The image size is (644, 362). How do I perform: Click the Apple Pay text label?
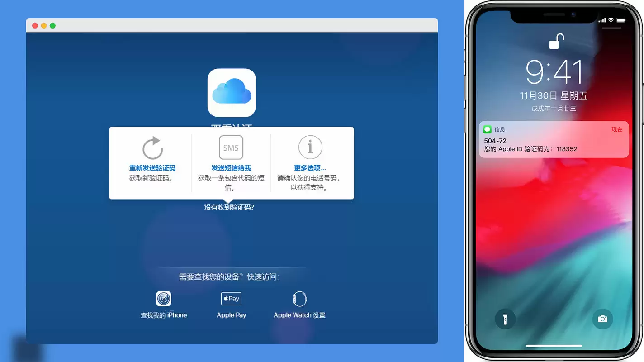(x=232, y=315)
